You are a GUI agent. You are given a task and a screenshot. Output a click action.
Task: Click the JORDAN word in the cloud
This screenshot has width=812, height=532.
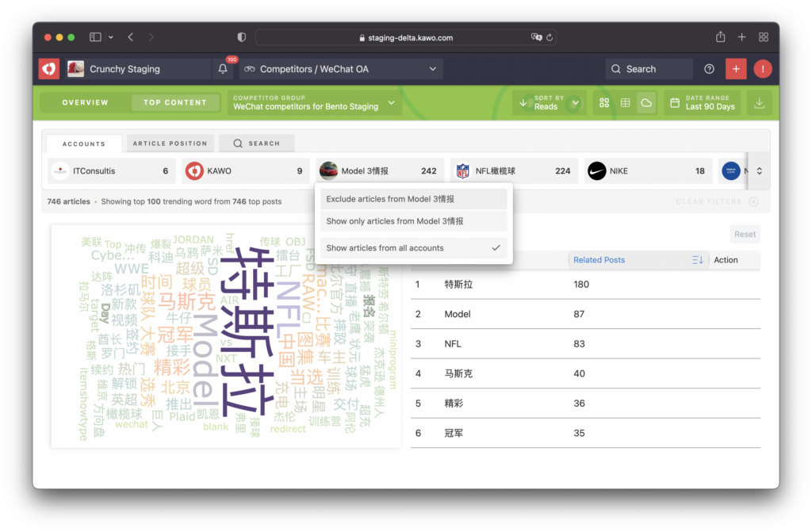[193, 240]
